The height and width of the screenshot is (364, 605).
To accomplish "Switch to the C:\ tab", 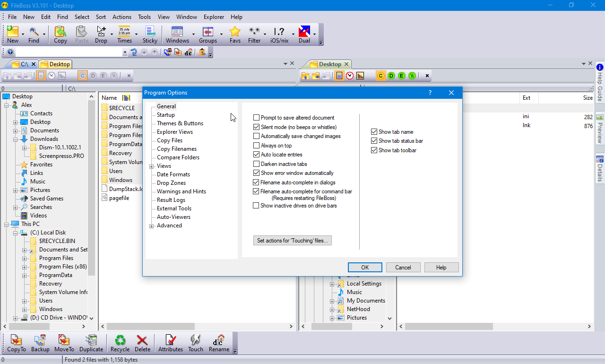I will coord(20,64).
